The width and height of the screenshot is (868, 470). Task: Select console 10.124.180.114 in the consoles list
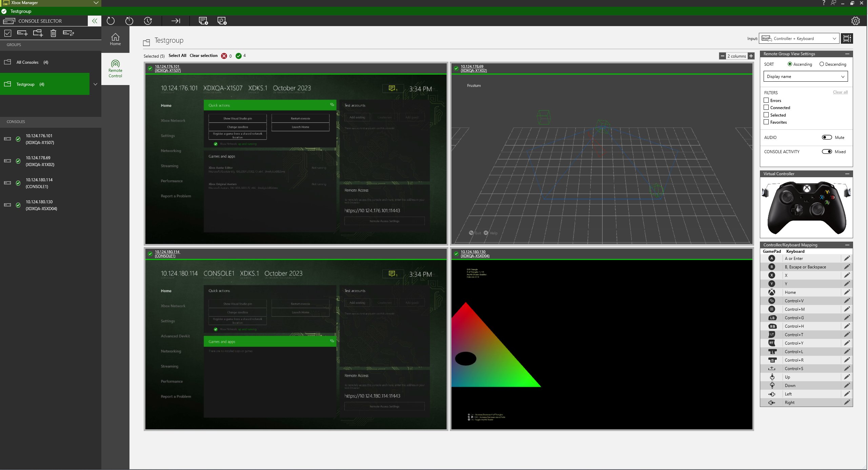coord(51,183)
